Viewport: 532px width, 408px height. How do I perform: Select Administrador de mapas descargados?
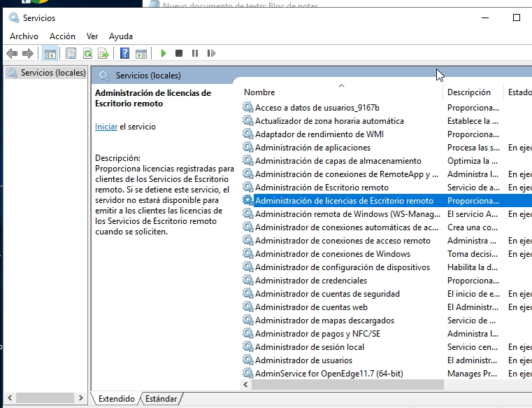point(324,321)
